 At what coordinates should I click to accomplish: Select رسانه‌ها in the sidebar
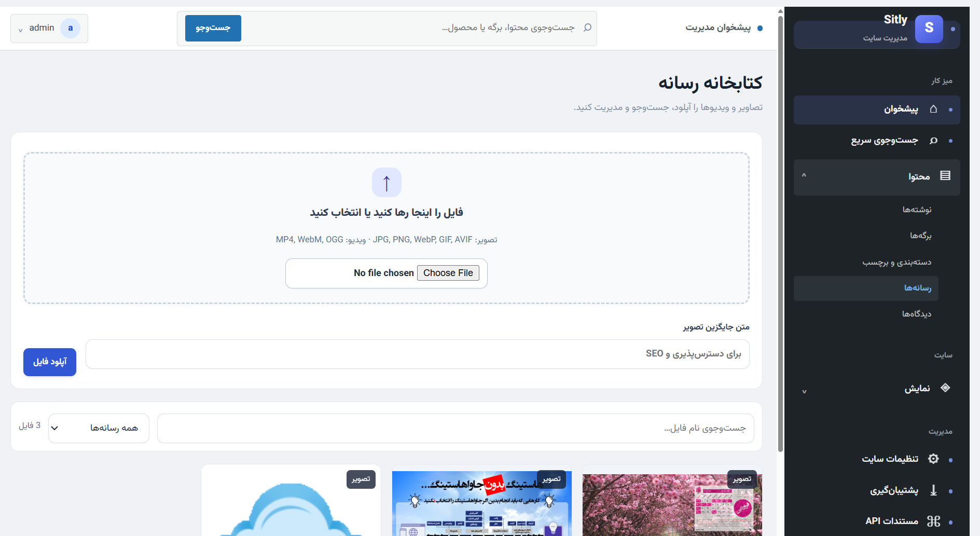[x=866, y=288]
